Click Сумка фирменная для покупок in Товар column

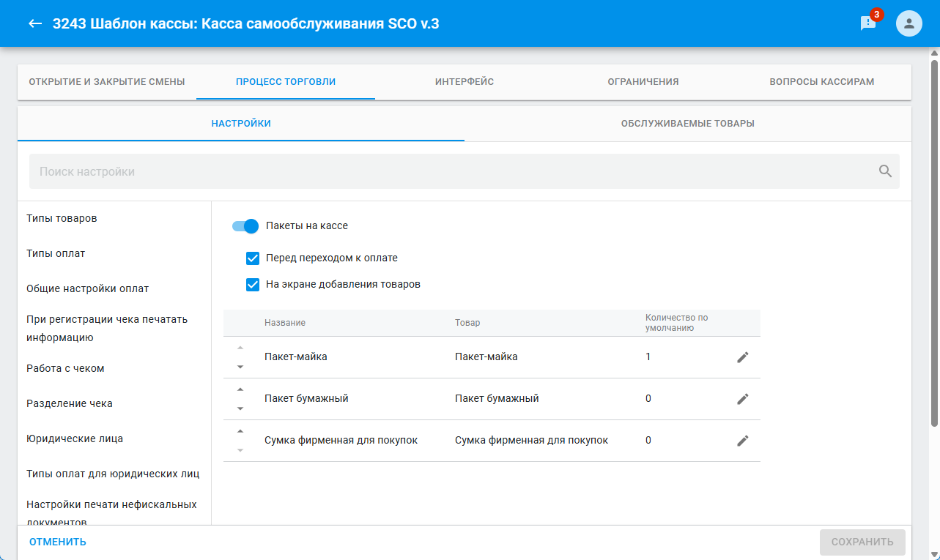[531, 441]
